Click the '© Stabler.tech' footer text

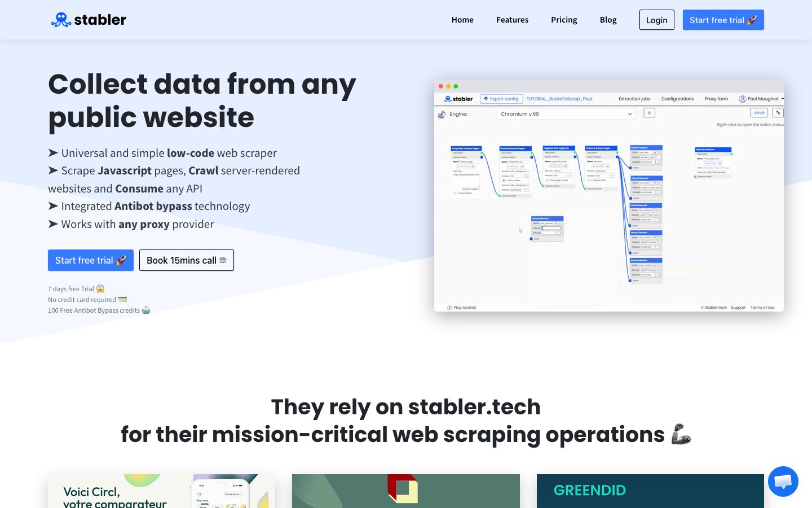714,308
